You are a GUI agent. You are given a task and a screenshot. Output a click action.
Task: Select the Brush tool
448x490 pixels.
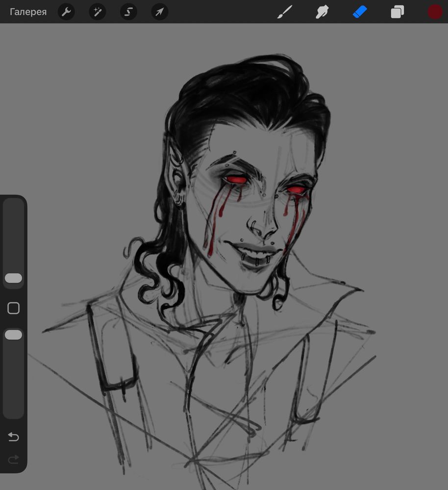click(285, 12)
